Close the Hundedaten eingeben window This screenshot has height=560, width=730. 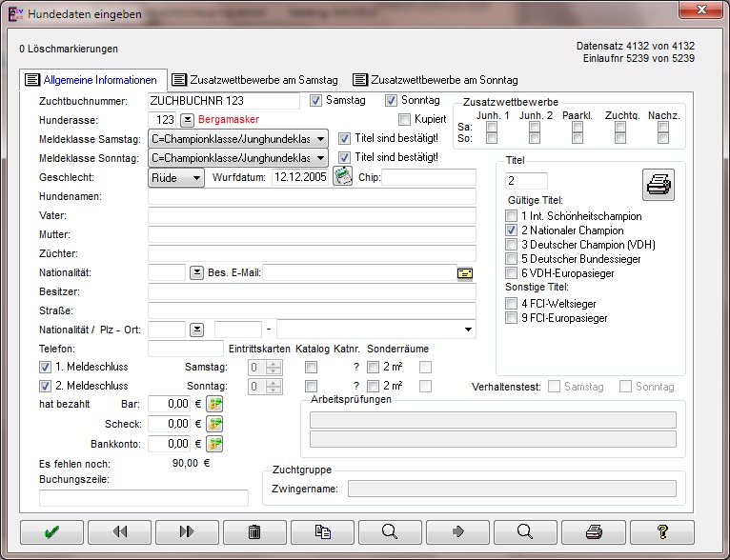pos(702,10)
